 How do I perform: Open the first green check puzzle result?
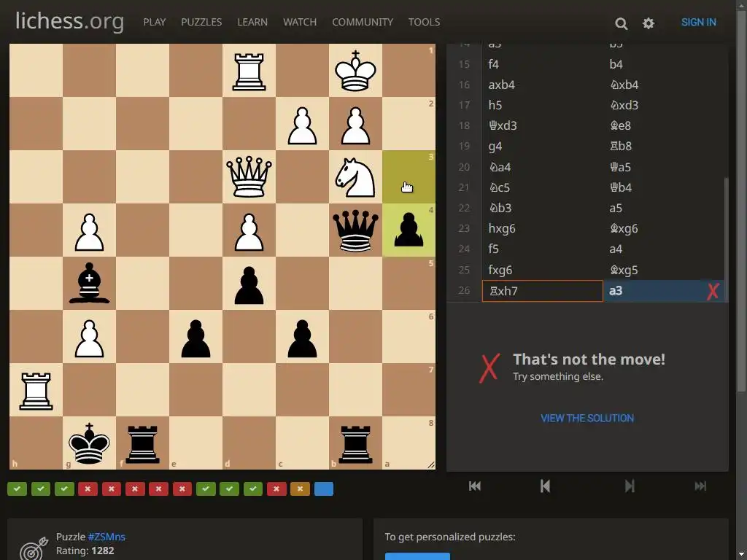pos(18,489)
